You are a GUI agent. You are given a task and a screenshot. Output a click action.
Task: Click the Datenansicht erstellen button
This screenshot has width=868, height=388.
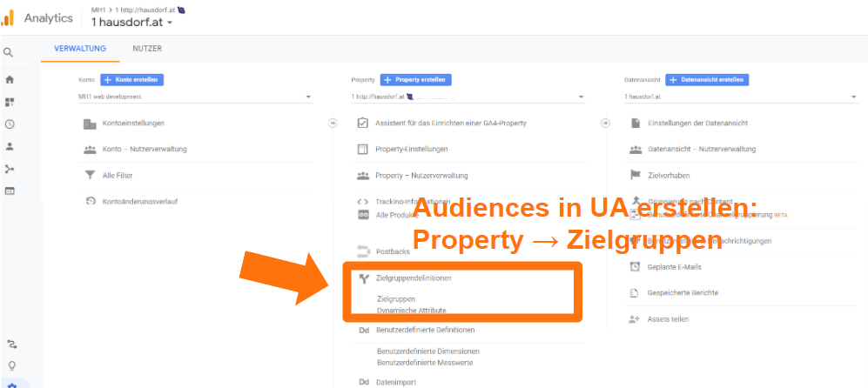pos(707,80)
